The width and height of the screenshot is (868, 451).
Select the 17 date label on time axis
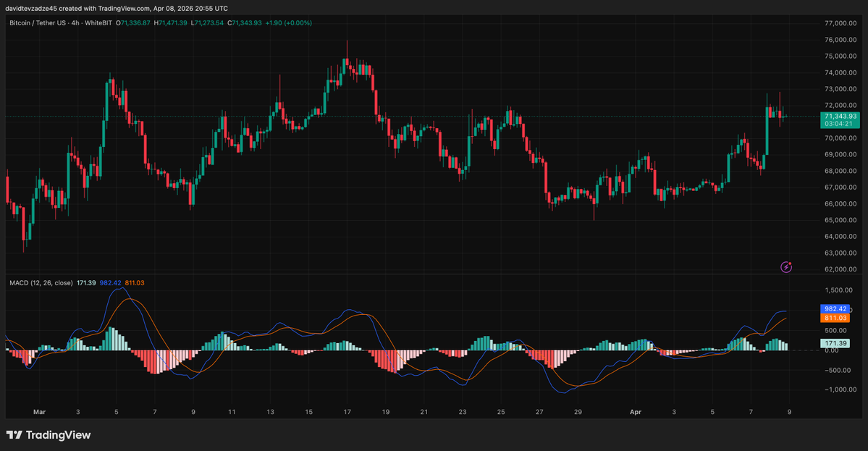click(347, 412)
